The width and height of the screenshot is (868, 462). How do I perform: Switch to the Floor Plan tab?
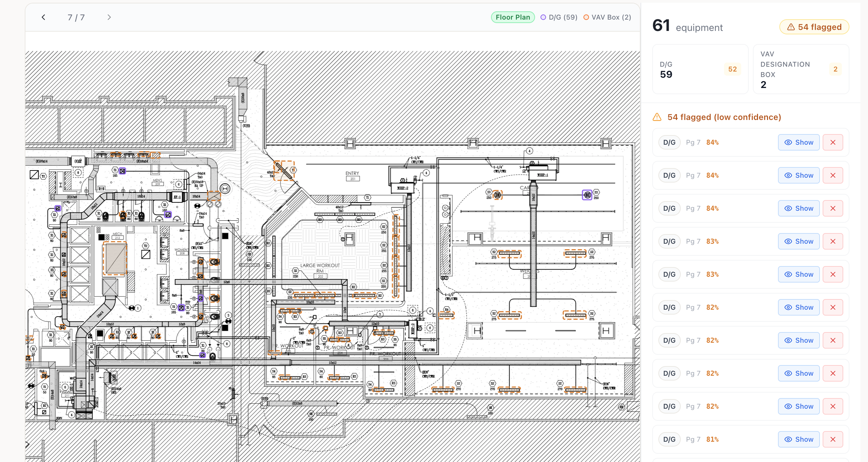tap(513, 17)
